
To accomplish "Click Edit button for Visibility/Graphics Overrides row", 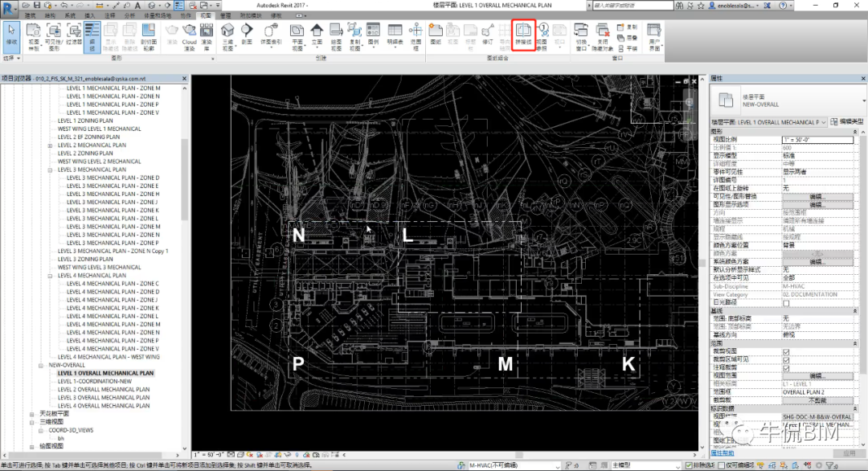I will coord(817,196).
